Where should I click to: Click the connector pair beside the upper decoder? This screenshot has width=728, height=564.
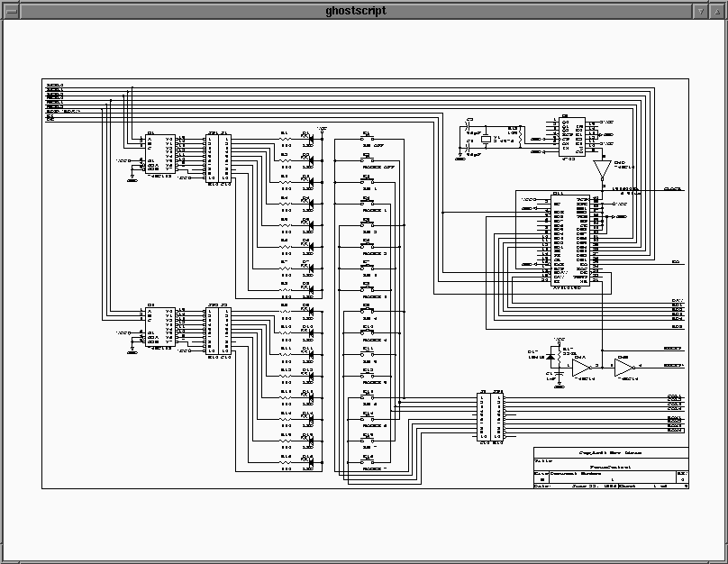click(x=218, y=159)
